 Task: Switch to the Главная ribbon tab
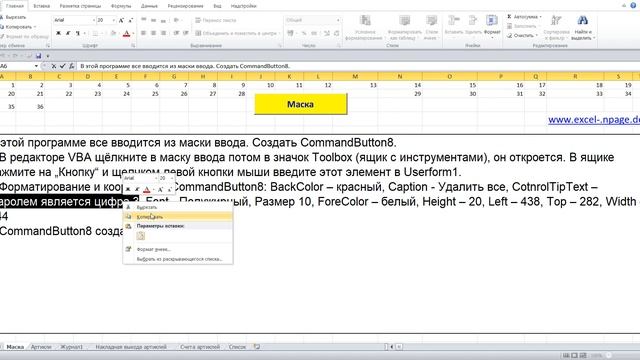[15, 6]
